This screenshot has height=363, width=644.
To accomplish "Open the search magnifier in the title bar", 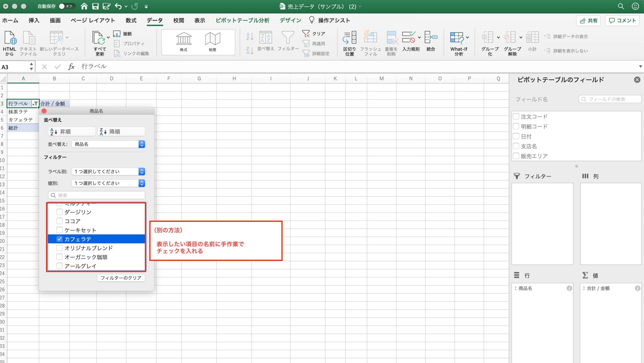I will click(x=621, y=6).
